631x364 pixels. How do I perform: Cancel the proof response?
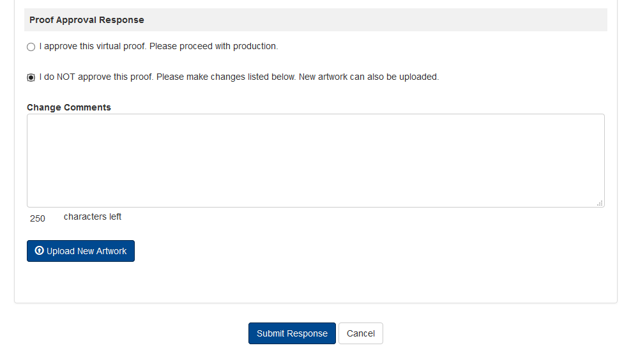click(361, 333)
